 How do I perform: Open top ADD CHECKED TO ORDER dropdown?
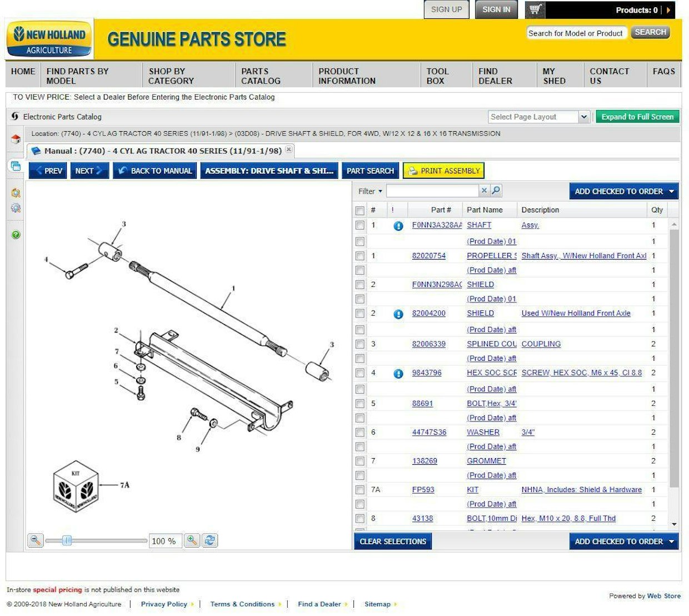tap(671, 191)
